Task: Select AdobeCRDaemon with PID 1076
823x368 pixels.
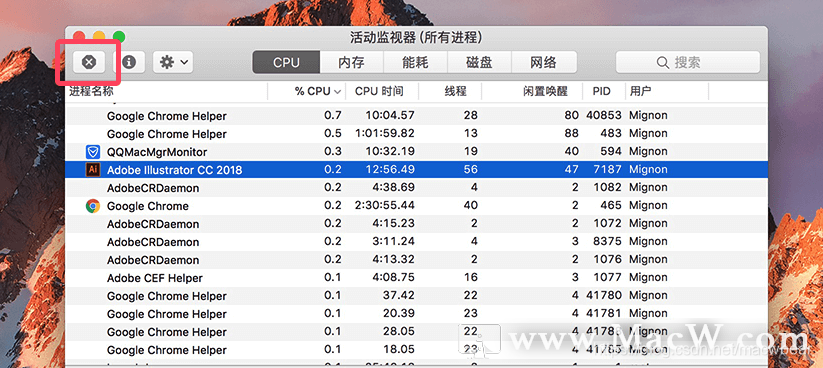Action: (417, 259)
